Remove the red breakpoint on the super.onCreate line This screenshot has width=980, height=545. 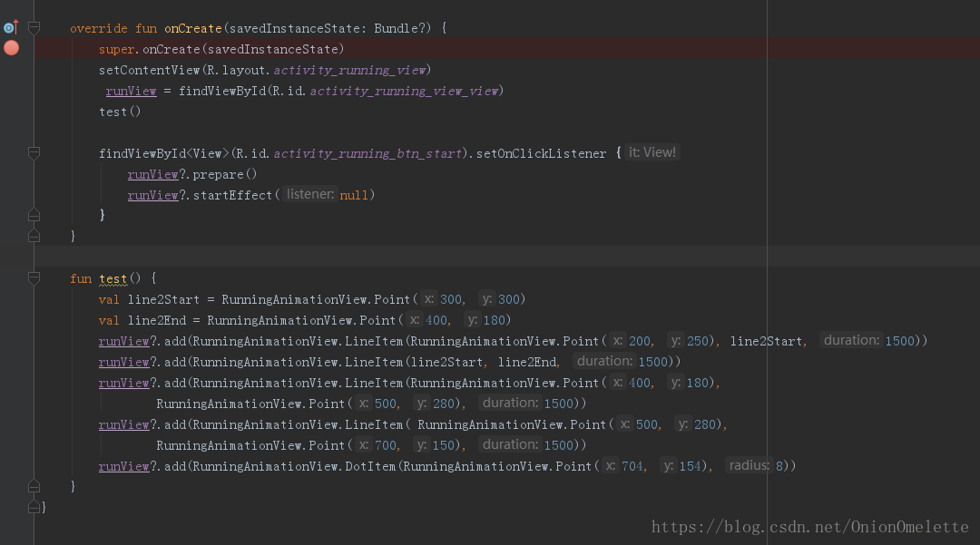[x=11, y=48]
